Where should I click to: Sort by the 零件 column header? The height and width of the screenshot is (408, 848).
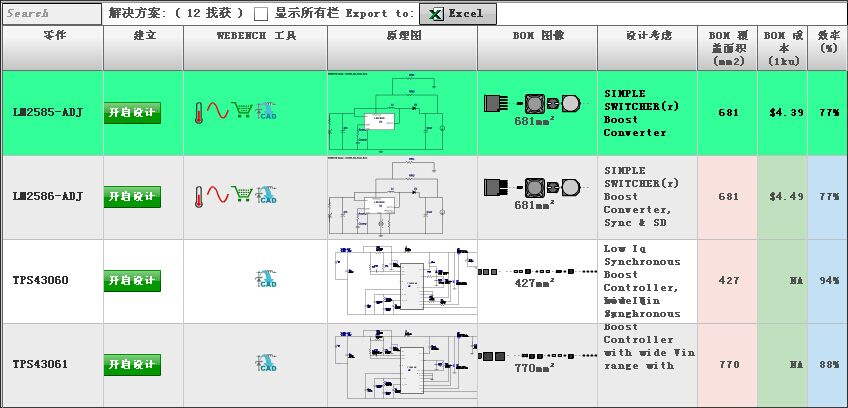pos(52,48)
